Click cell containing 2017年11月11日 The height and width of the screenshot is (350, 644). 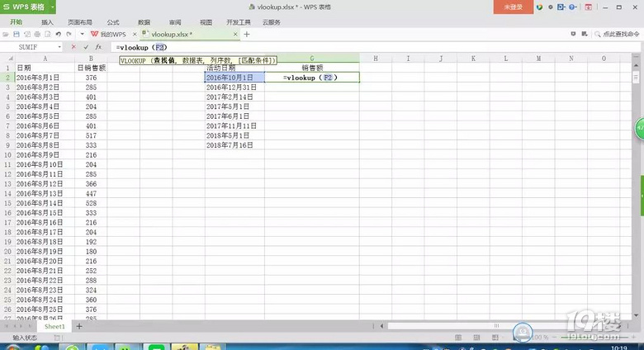234,125
